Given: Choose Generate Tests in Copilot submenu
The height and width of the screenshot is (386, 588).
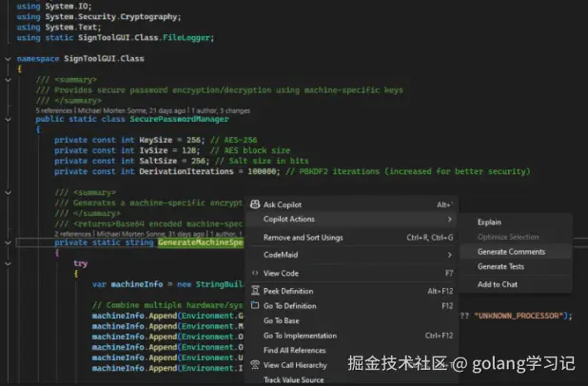Looking at the screenshot, I should click(516, 266).
